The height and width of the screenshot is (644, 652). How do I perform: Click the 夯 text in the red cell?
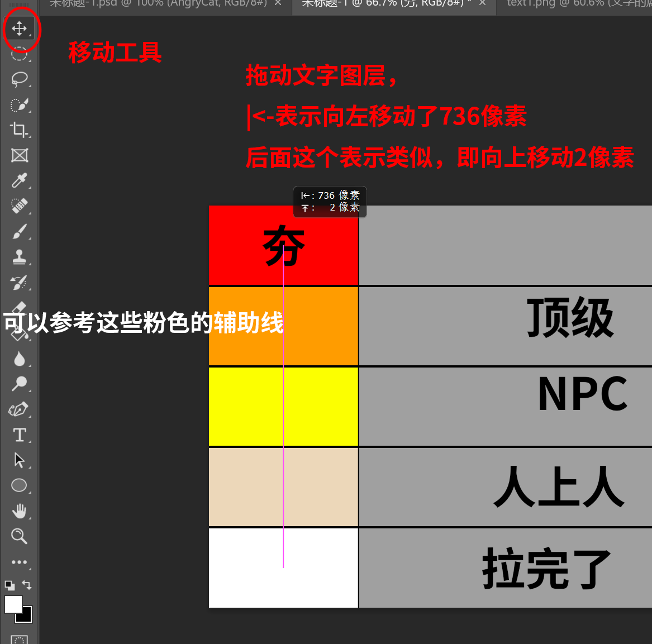[284, 246]
